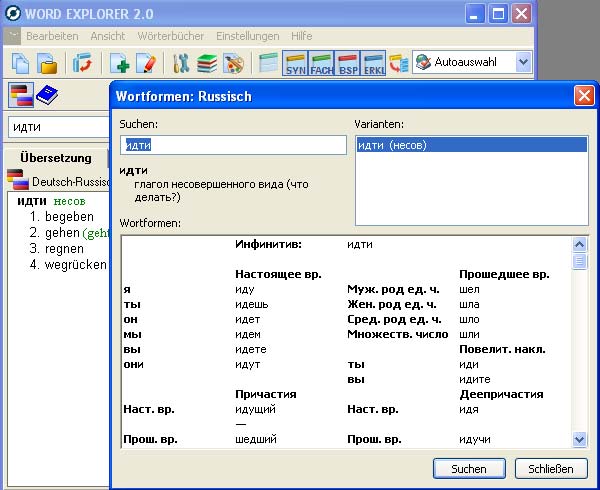Click the scrollbar thumb in Wortformen table
Screen dimensions: 600x490
point(579,261)
